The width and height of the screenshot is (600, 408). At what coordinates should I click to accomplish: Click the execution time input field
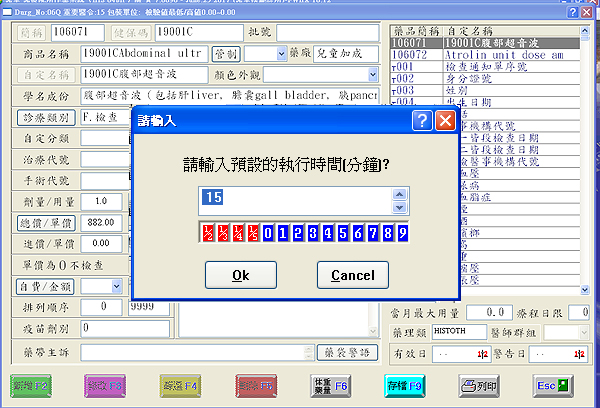click(290, 199)
